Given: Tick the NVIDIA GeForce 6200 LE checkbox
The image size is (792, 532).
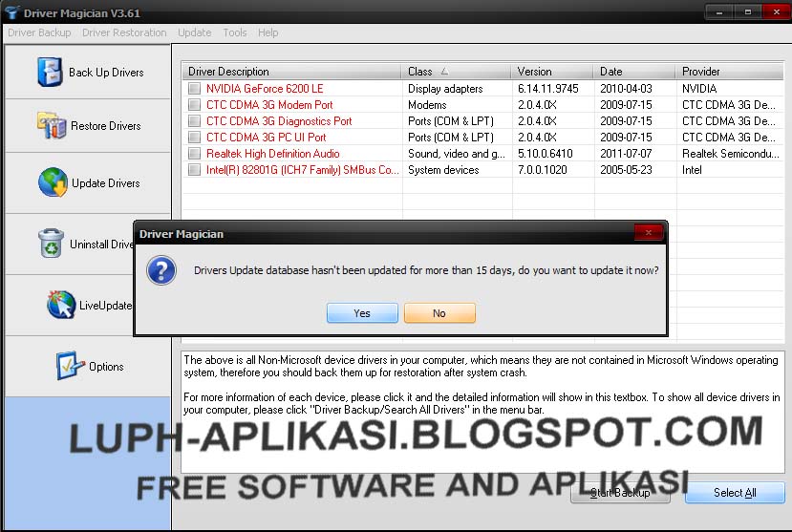Looking at the screenshot, I should [x=194, y=88].
